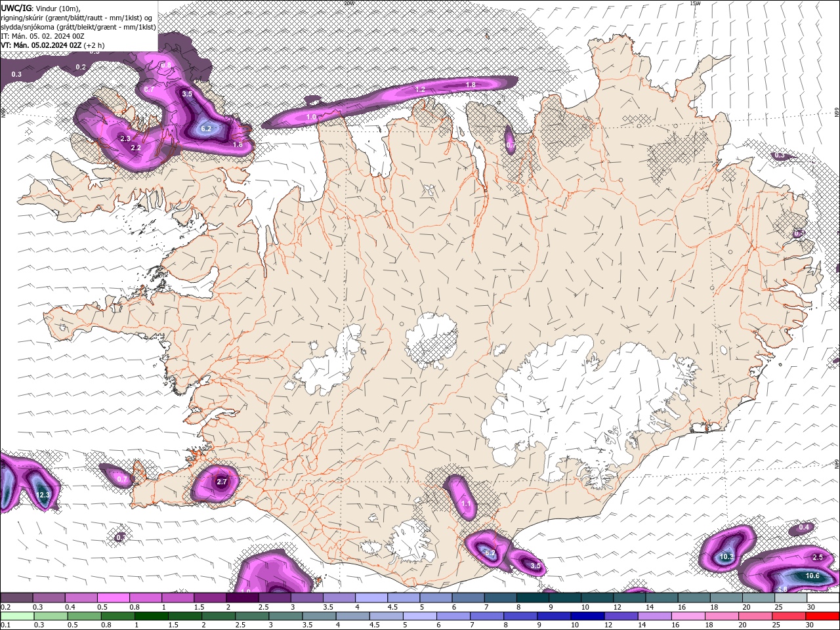Click the lavender 4 swatch in the snow scale

pyautogui.click(x=371, y=598)
